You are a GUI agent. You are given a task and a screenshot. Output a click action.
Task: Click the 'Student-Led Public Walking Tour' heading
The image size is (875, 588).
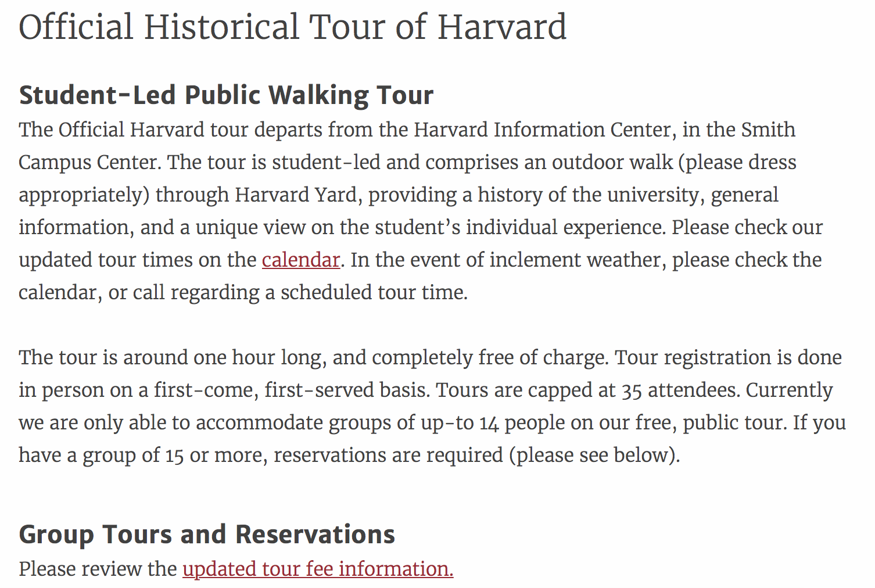(226, 95)
